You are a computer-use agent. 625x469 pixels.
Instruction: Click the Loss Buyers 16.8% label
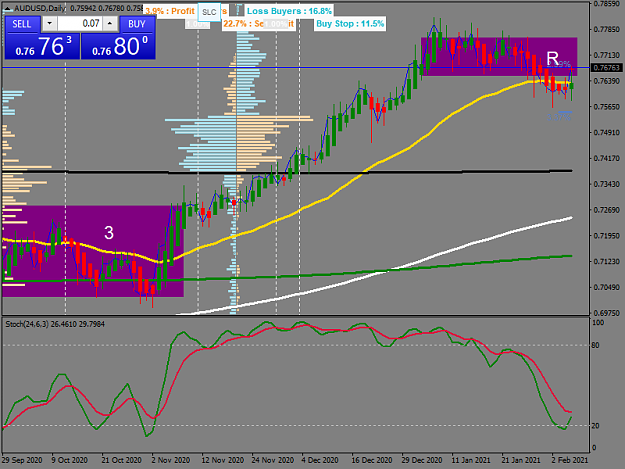pos(289,11)
